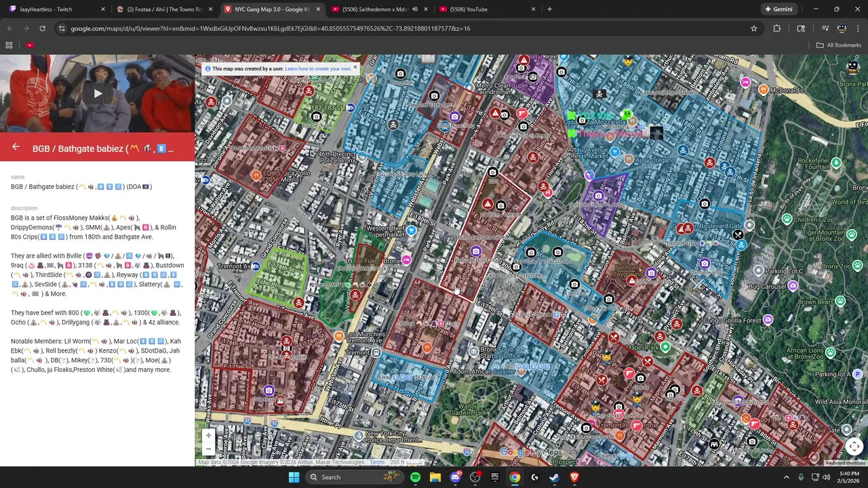The height and width of the screenshot is (488, 868).
Task: Mute the Saithedemon tab audio
Action: 414,9
